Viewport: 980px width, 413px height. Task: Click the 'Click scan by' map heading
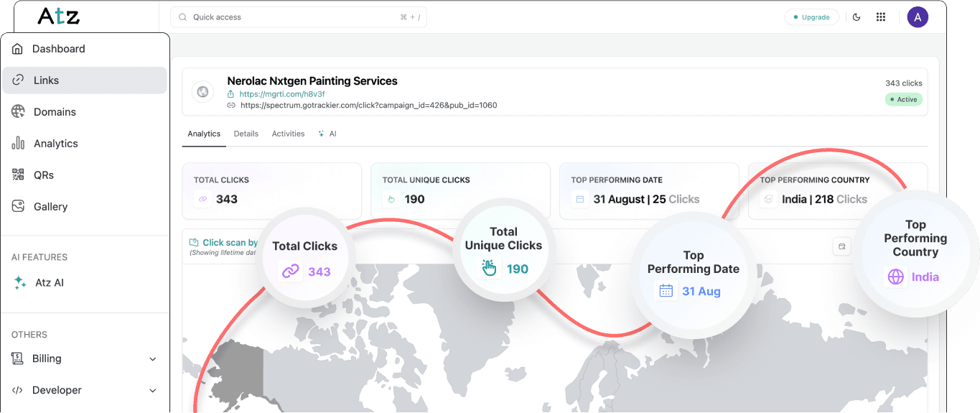pos(230,243)
